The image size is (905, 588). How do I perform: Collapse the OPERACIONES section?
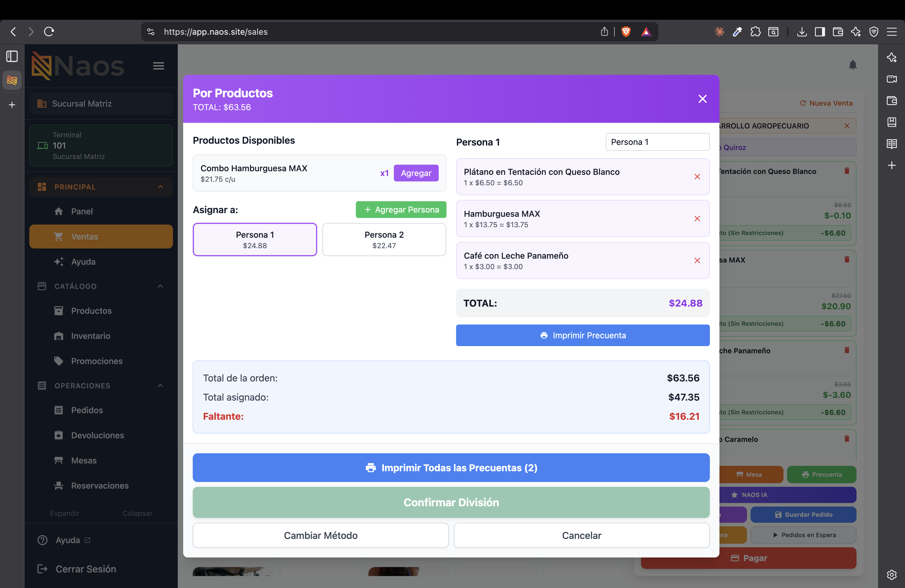tap(160, 386)
